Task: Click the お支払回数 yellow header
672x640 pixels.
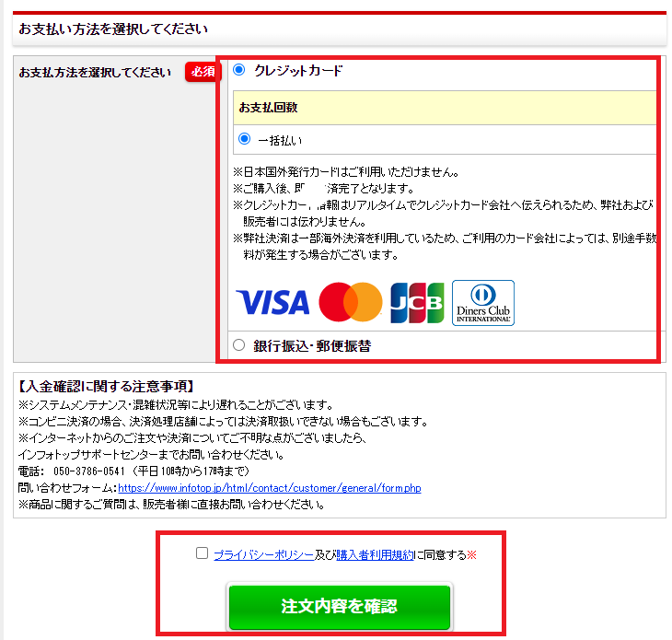Action: click(445, 108)
